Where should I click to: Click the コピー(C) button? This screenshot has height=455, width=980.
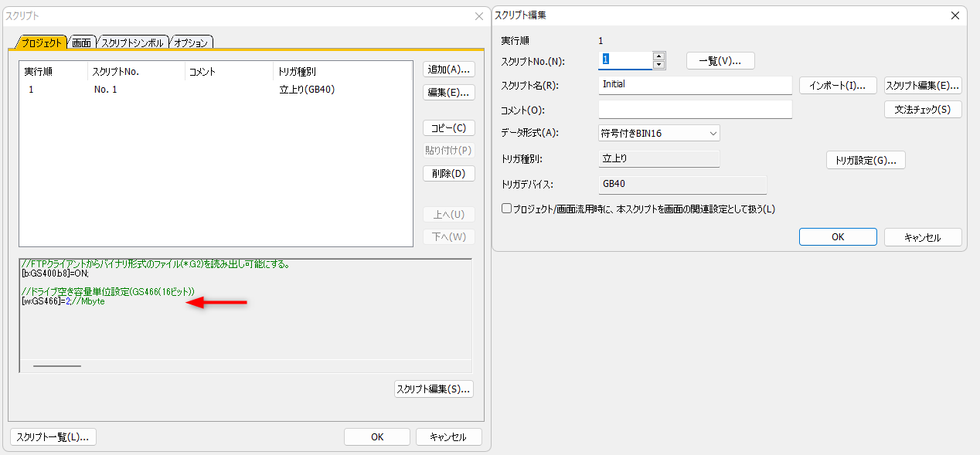click(x=449, y=127)
